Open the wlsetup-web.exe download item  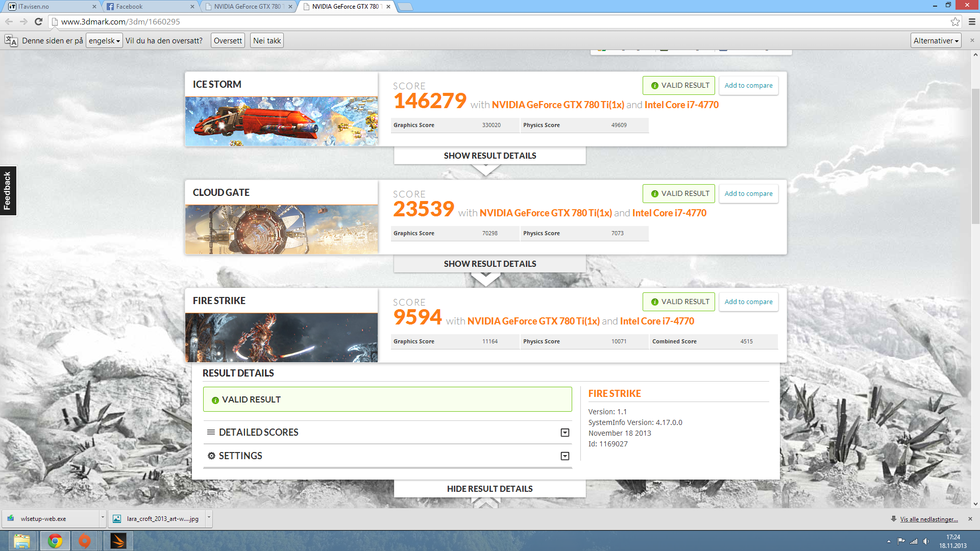[x=51, y=518]
